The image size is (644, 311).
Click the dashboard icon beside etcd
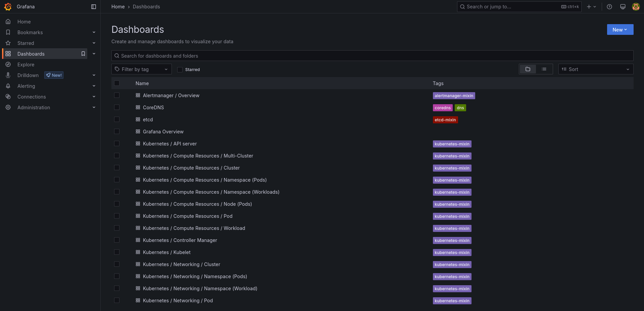[x=138, y=119]
